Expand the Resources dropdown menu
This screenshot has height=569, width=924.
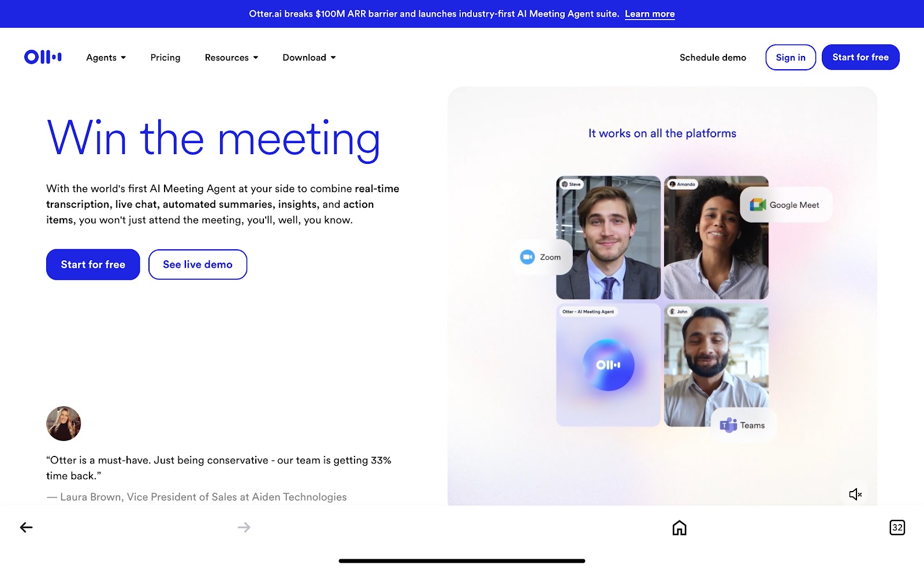(x=232, y=57)
